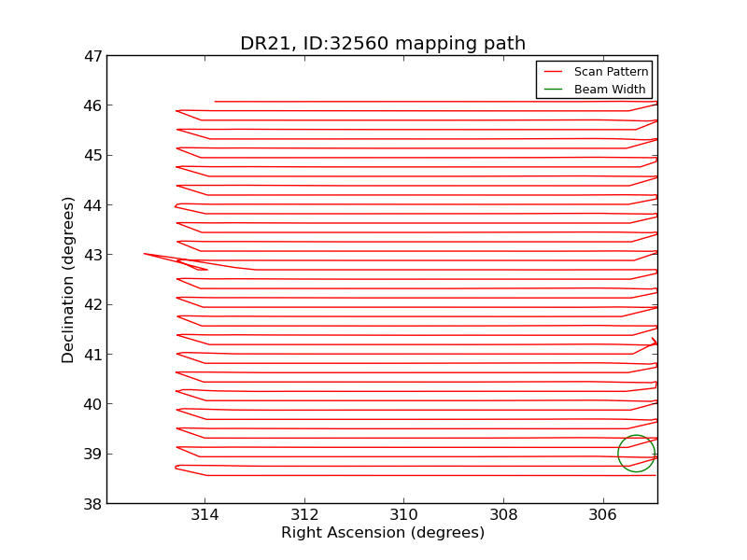Click the x-axis tick label "306"

coord(603,515)
